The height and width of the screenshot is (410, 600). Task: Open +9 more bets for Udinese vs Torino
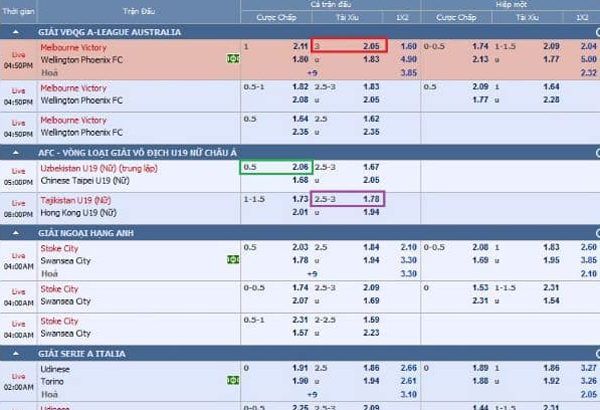pos(312,394)
